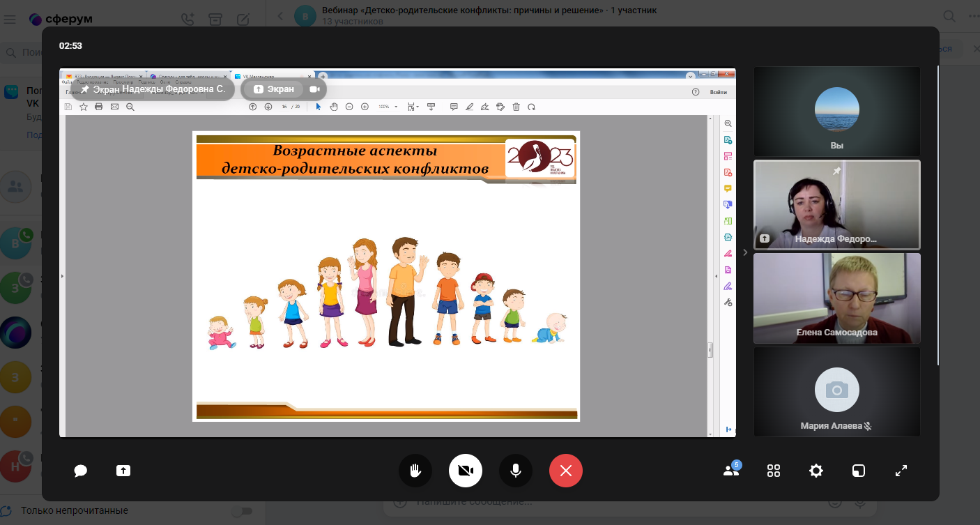Viewport: 980px width, 525px height.
Task: Go back from webinar chat header
Action: (x=280, y=16)
